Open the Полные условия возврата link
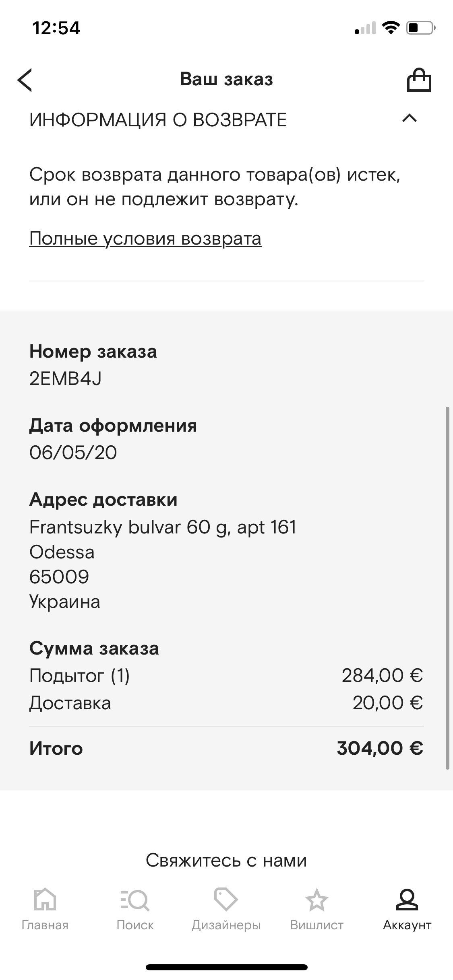The width and height of the screenshot is (453, 980). coord(145,238)
